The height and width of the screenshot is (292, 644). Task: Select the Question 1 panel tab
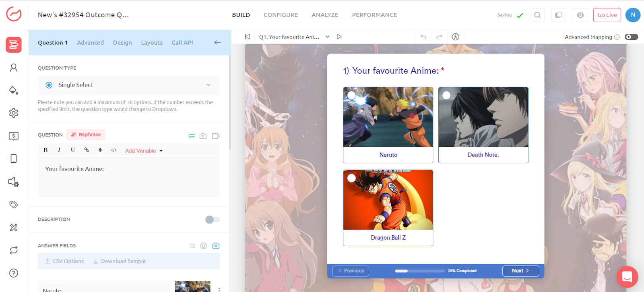click(x=53, y=42)
